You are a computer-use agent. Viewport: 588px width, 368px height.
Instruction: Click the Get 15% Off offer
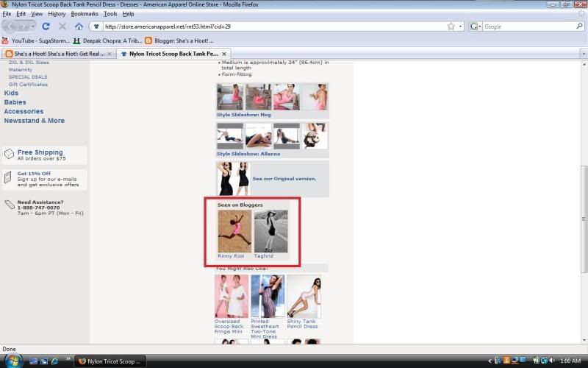click(x=45, y=180)
